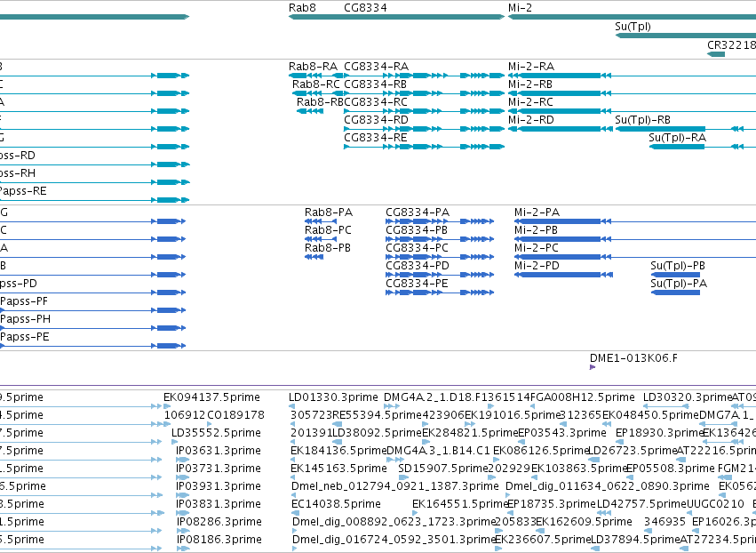Select transcript label Rab8-RA
Screen dimensions: 756x553
313,66
